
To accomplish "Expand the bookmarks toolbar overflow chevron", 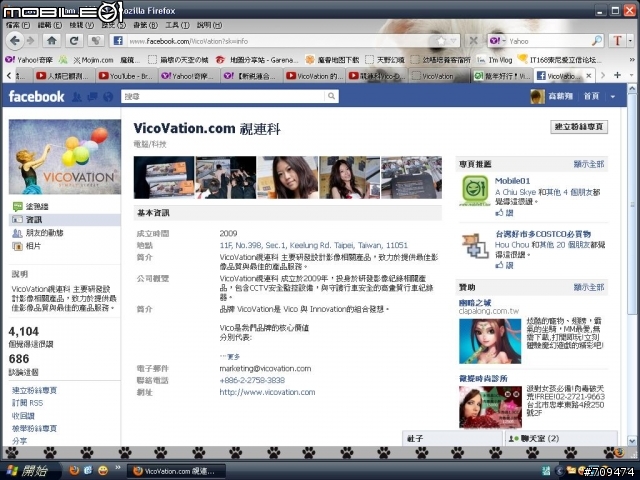I will [x=632, y=60].
